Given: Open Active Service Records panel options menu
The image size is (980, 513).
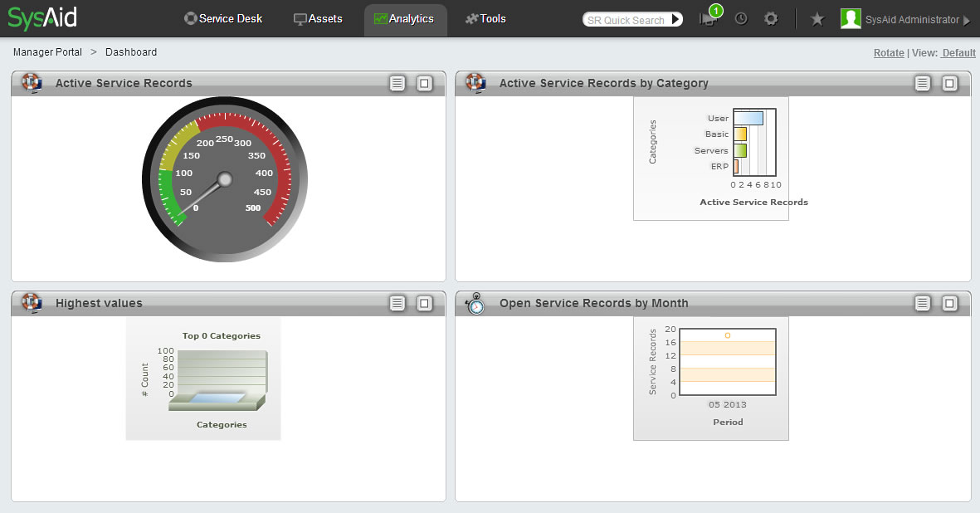Looking at the screenshot, I should click(397, 83).
